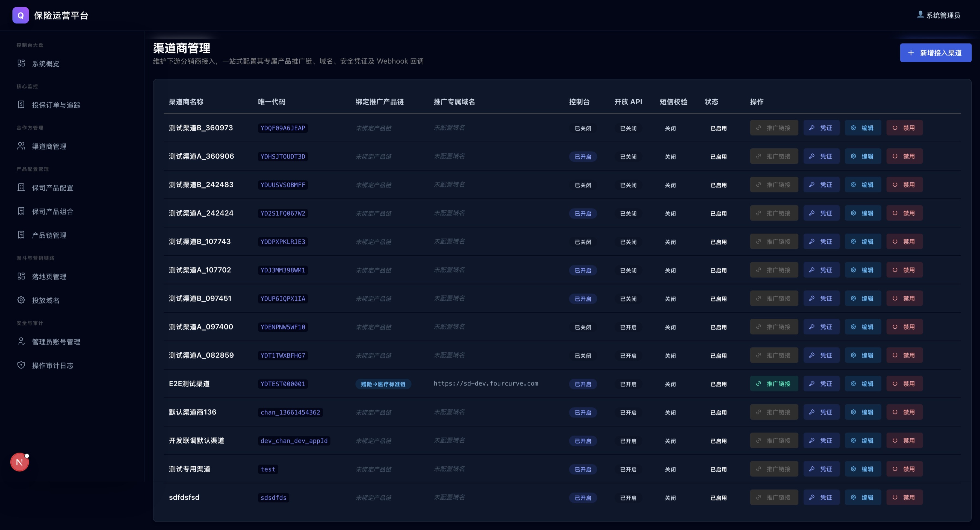
Task: Open 操作审计日志 menu item
Action: [x=52, y=366]
